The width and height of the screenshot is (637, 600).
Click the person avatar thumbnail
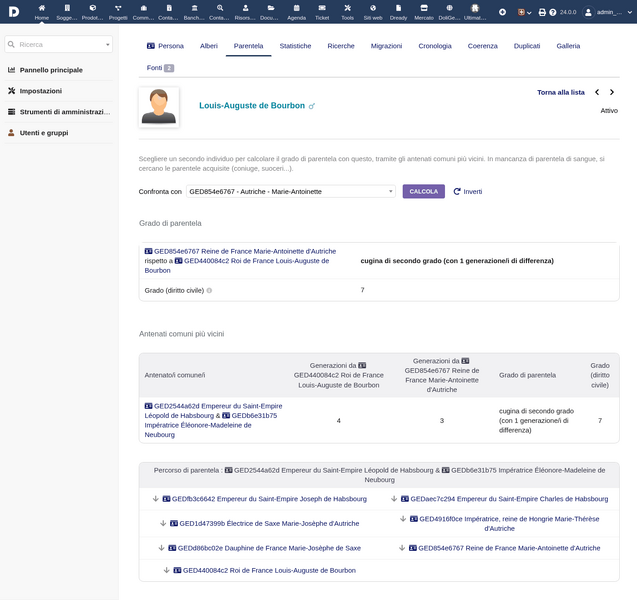click(x=159, y=107)
